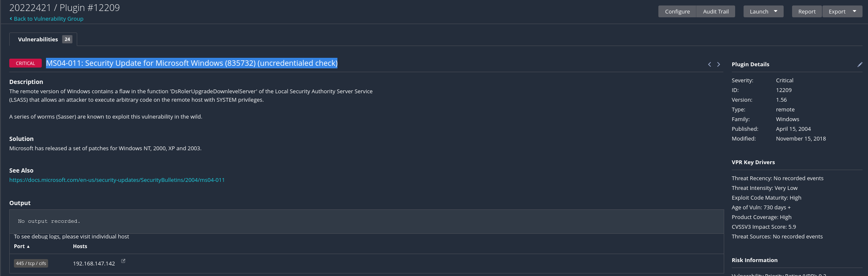Image resolution: width=868 pixels, height=276 pixels.
Task: Click the Family value Windows
Action: point(787,119)
